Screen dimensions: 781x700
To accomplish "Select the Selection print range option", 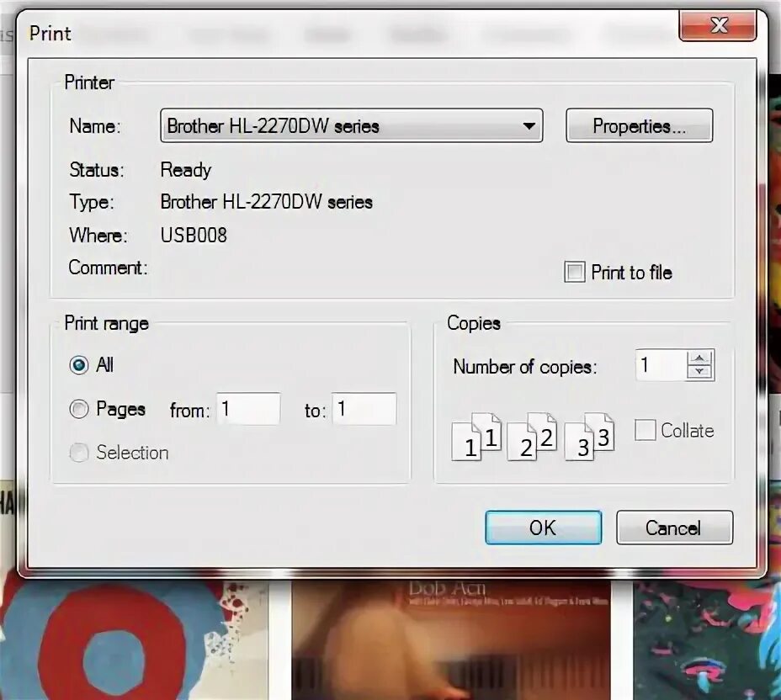I will 79,453.
